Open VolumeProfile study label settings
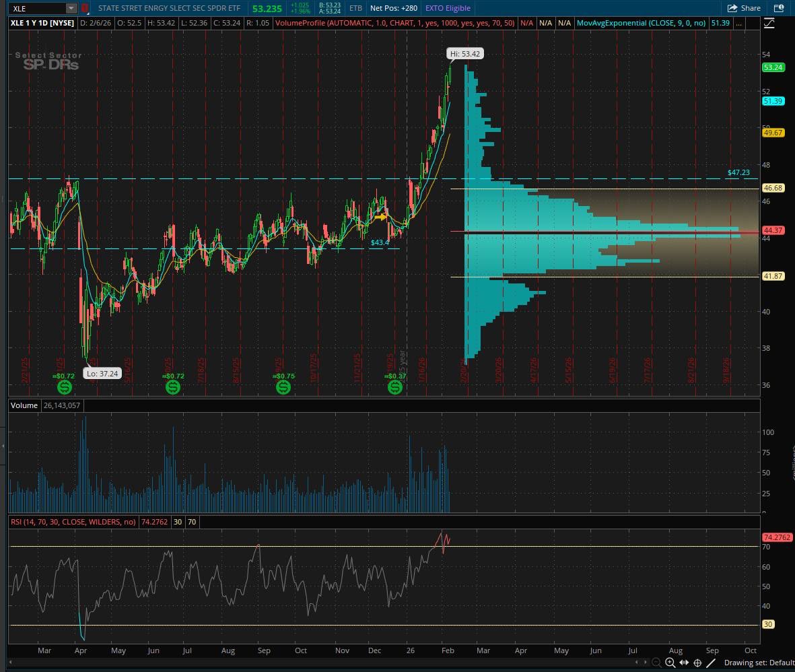 [x=395, y=23]
